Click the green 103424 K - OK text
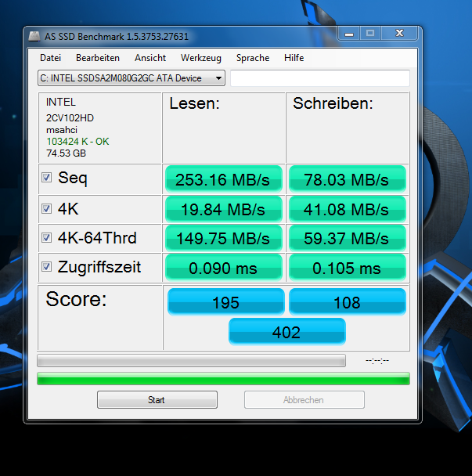 pyautogui.click(x=77, y=142)
